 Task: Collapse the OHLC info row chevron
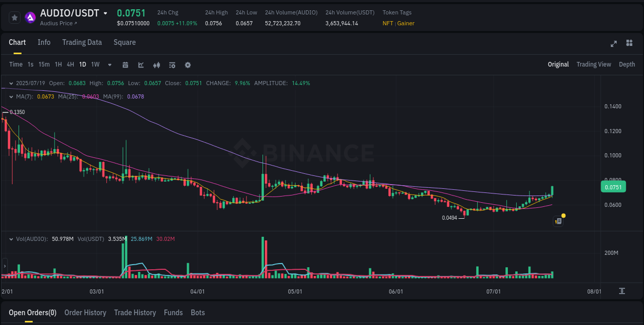pyautogui.click(x=10, y=83)
